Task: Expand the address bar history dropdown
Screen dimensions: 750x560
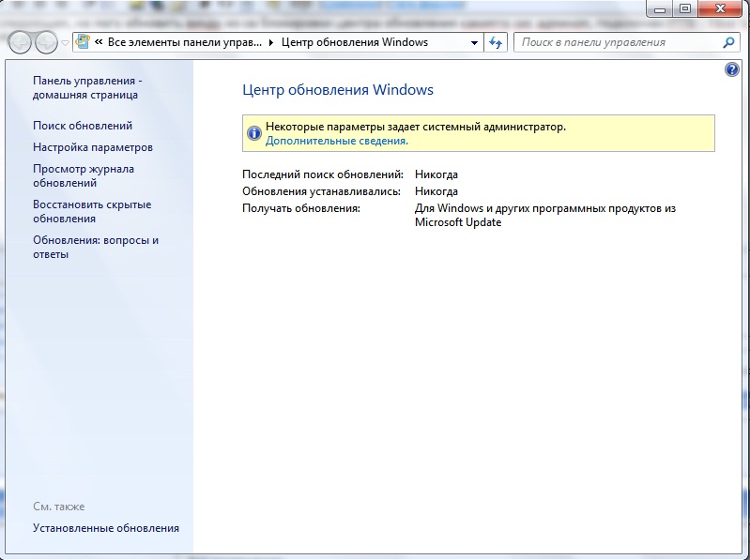Action: [x=474, y=42]
